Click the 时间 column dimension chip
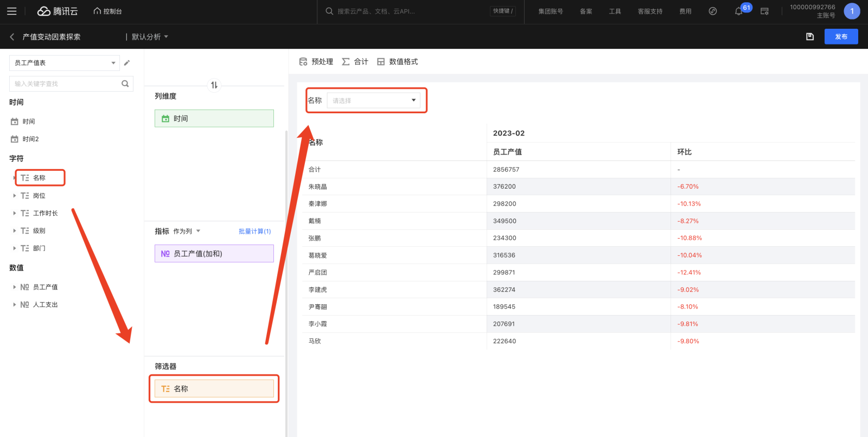This screenshot has height=437, width=868. tap(214, 119)
